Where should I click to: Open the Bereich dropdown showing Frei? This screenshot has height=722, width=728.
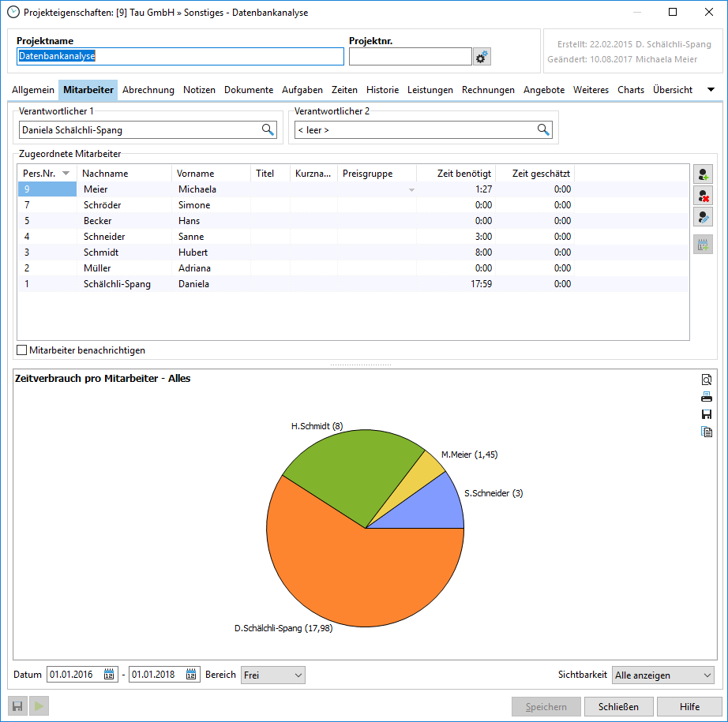[272, 675]
